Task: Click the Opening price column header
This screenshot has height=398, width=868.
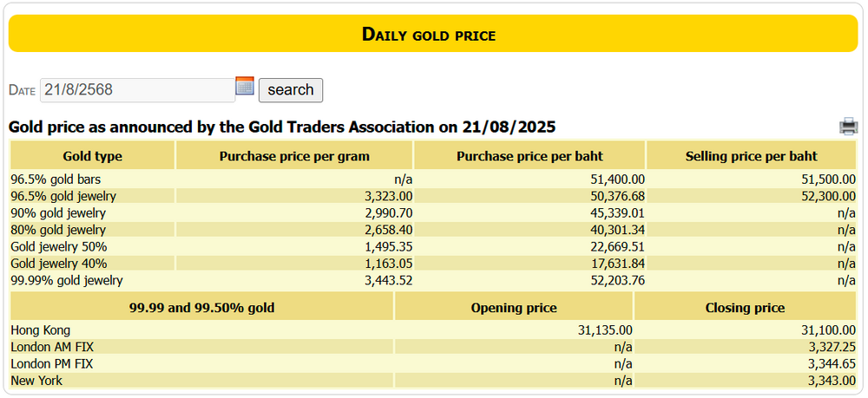Action: tap(514, 308)
